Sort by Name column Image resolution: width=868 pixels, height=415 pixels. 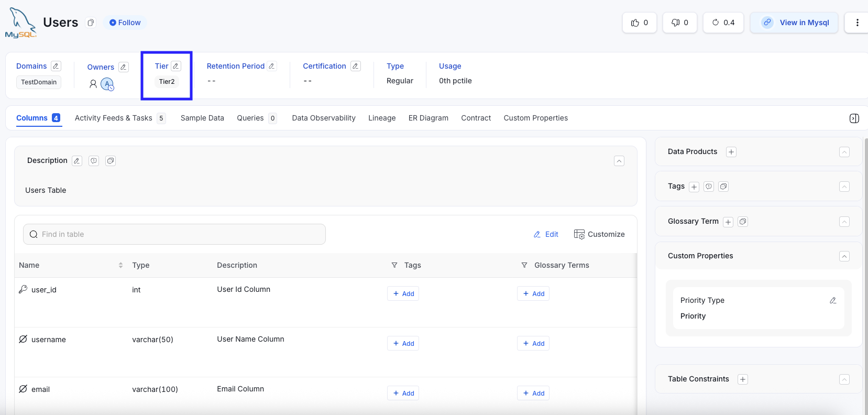click(120, 265)
